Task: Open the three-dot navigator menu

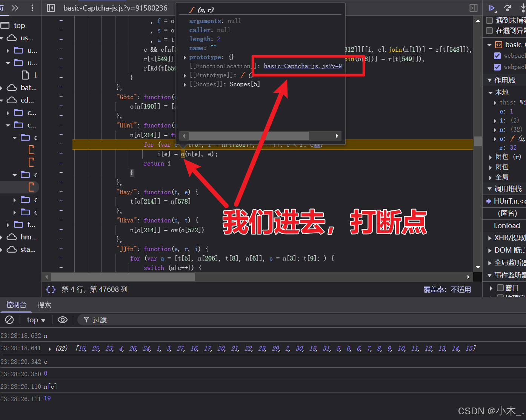Action: [x=32, y=8]
